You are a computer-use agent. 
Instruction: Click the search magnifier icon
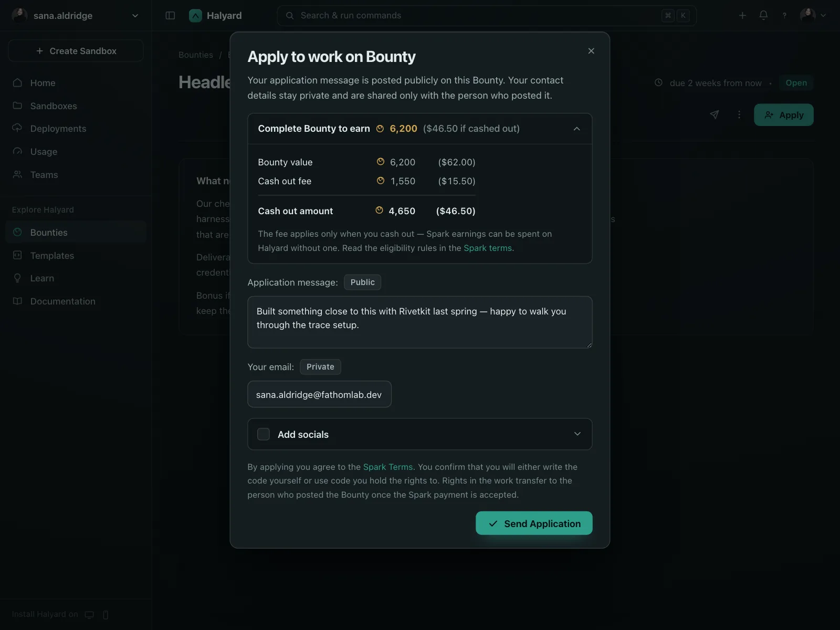[x=290, y=16]
